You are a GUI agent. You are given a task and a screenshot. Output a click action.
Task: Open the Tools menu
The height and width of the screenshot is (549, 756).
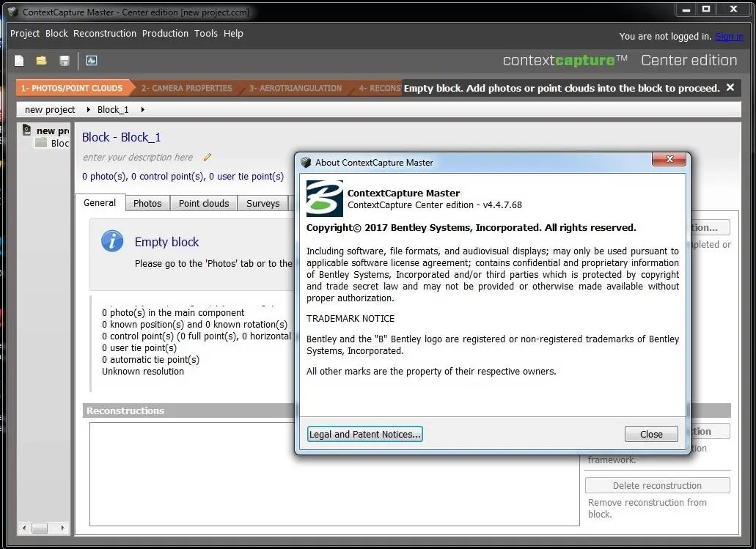pos(206,33)
